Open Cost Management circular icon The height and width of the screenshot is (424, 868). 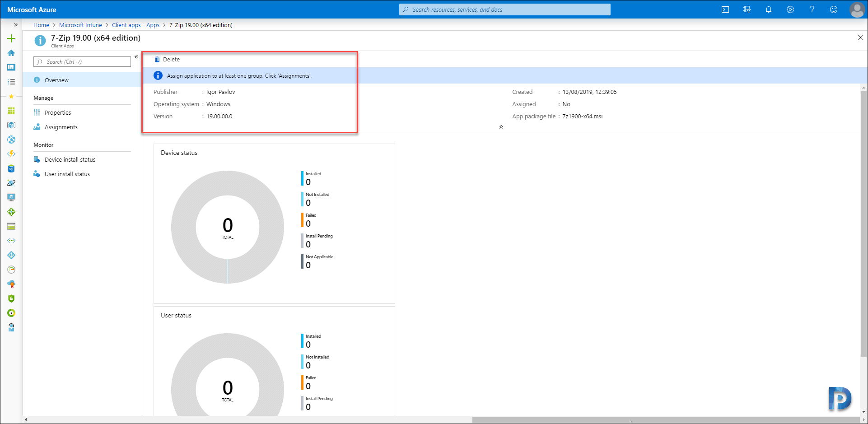(11, 313)
